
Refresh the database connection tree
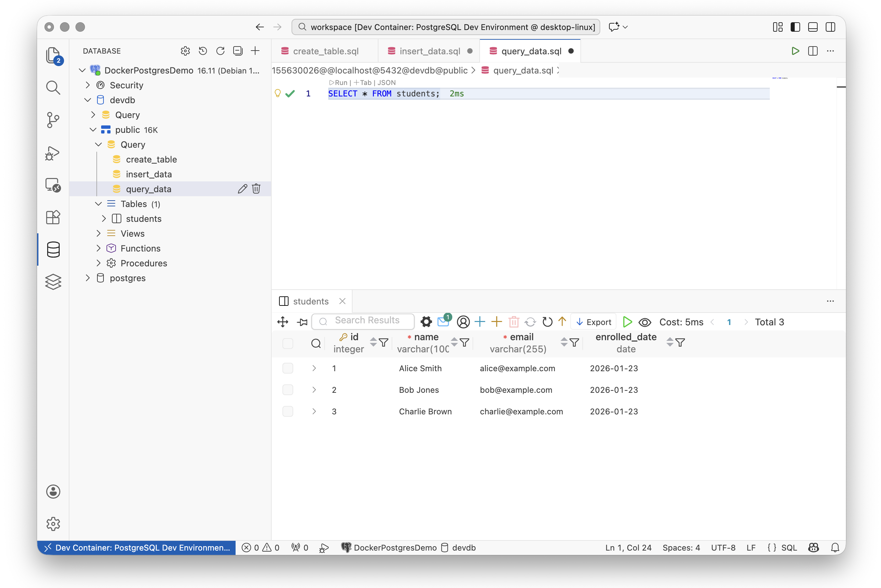coord(220,51)
